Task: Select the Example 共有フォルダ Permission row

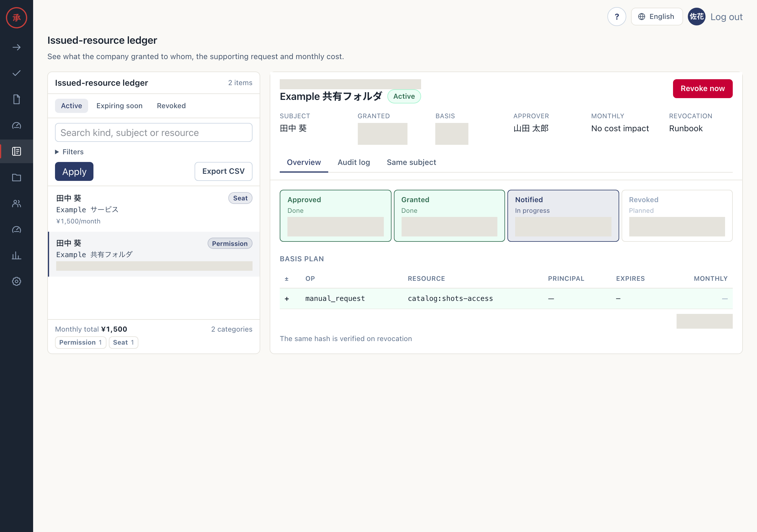Action: point(154,254)
